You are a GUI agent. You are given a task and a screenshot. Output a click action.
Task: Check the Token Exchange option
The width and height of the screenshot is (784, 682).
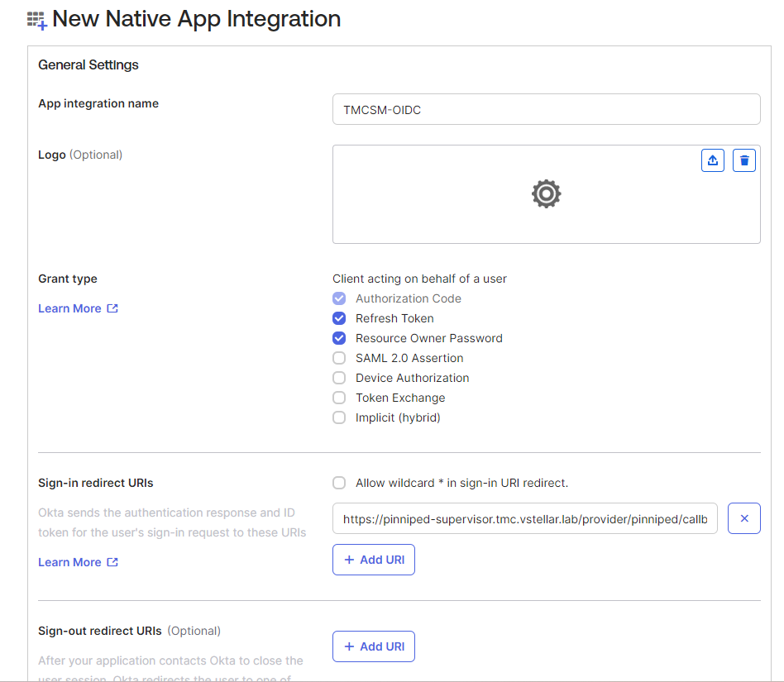click(339, 398)
